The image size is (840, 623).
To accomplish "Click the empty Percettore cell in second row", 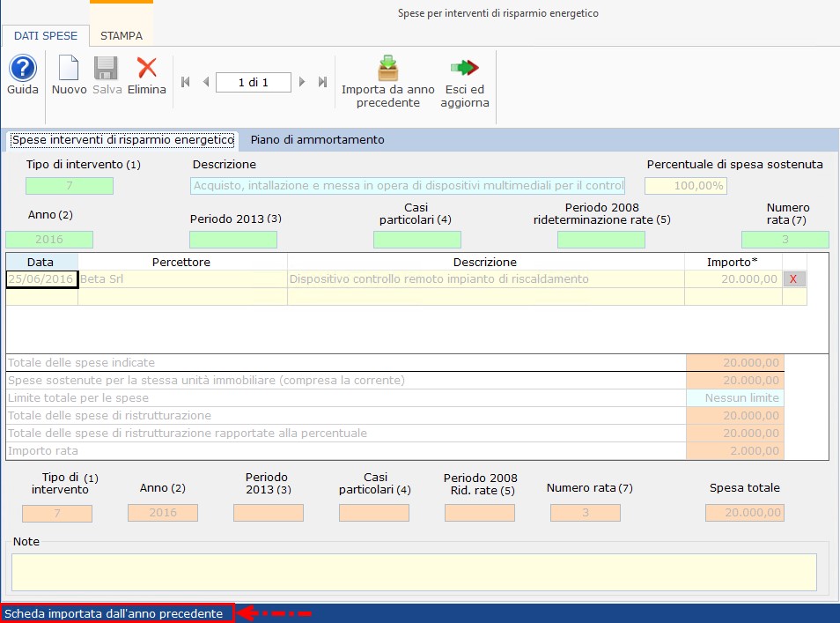I will [182, 296].
